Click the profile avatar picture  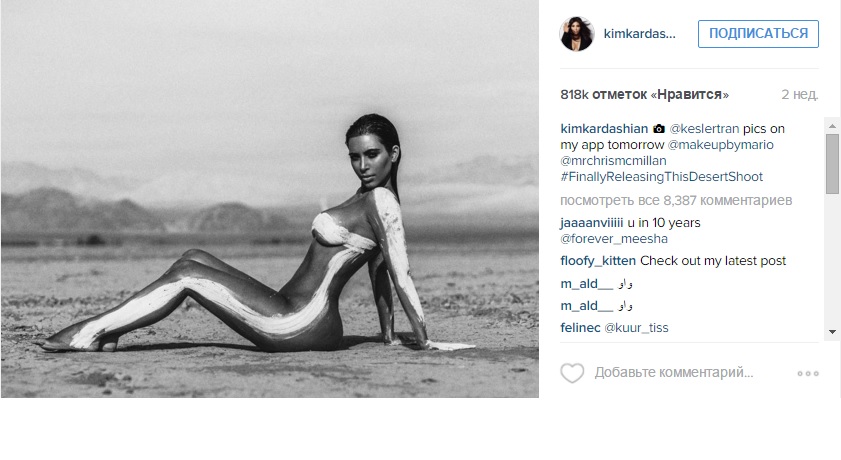pos(577,34)
